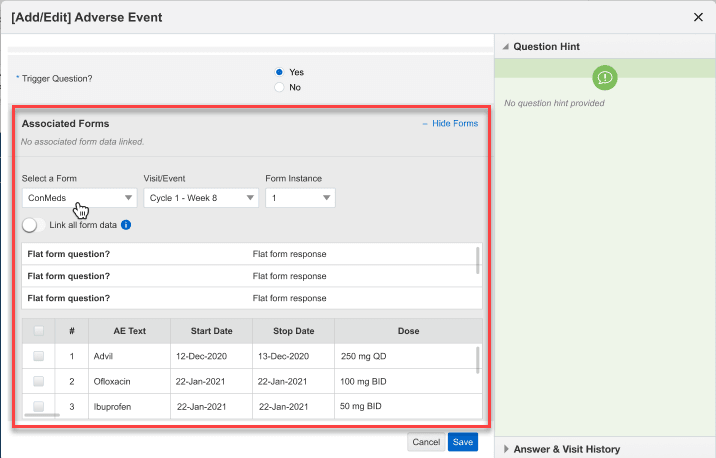Screen dimensions: 716x458
Task: Select the No radio button
Action: tap(279, 87)
